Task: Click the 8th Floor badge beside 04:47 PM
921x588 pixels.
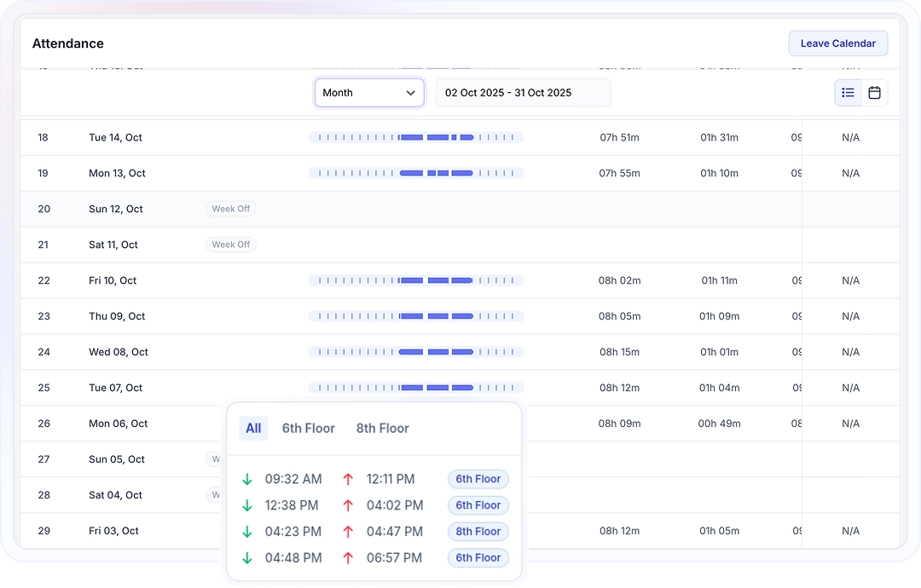Action: click(x=478, y=532)
